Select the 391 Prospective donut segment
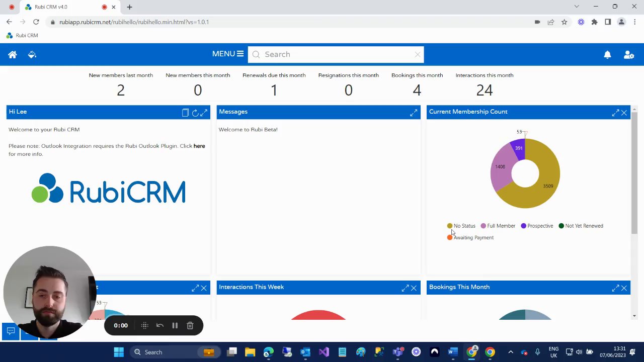This screenshot has width=644, height=362. click(519, 148)
